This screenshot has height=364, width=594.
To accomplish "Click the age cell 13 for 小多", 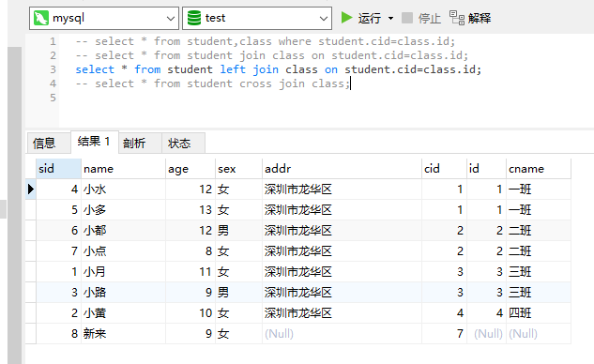I will (x=190, y=209).
